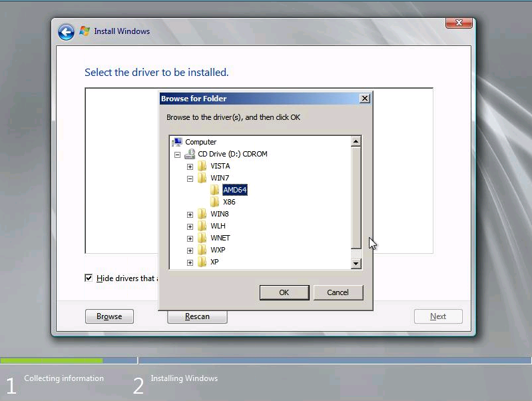Screen dimensions: 532x401
Task: Collapse the CD Drive (D:) CDROM node
Action: pyautogui.click(x=177, y=155)
